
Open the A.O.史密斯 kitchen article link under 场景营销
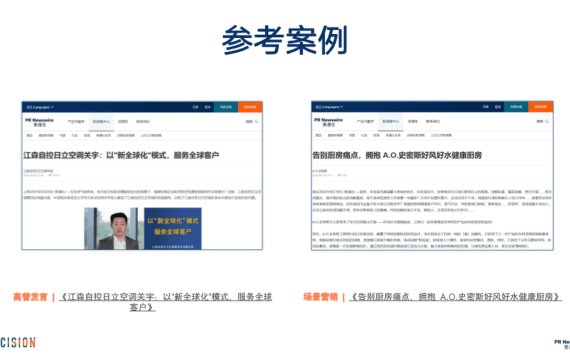tap(455, 297)
